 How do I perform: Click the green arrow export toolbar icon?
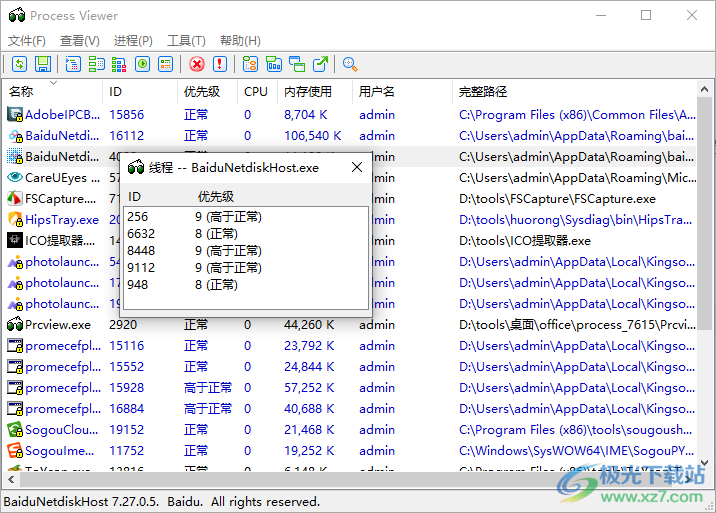321,64
